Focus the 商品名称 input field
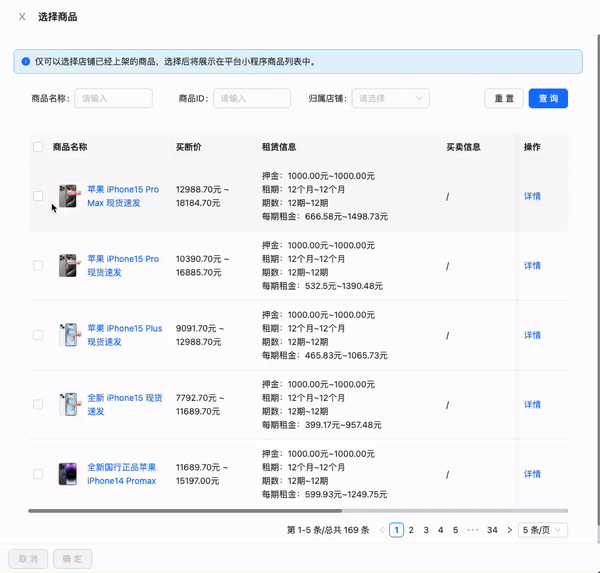Viewport: 600px width, 573px height. [x=113, y=98]
